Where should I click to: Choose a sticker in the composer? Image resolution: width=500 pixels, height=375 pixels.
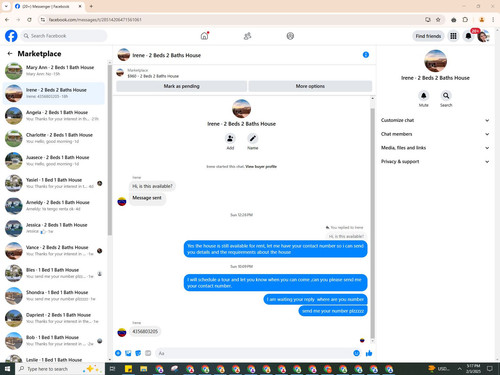point(138,353)
